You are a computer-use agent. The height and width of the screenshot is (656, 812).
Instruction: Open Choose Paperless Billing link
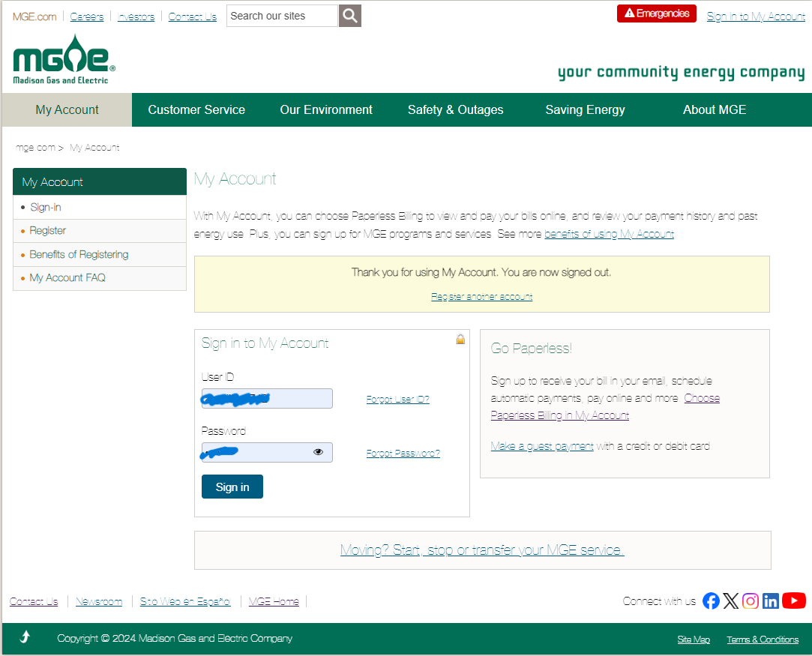point(605,406)
